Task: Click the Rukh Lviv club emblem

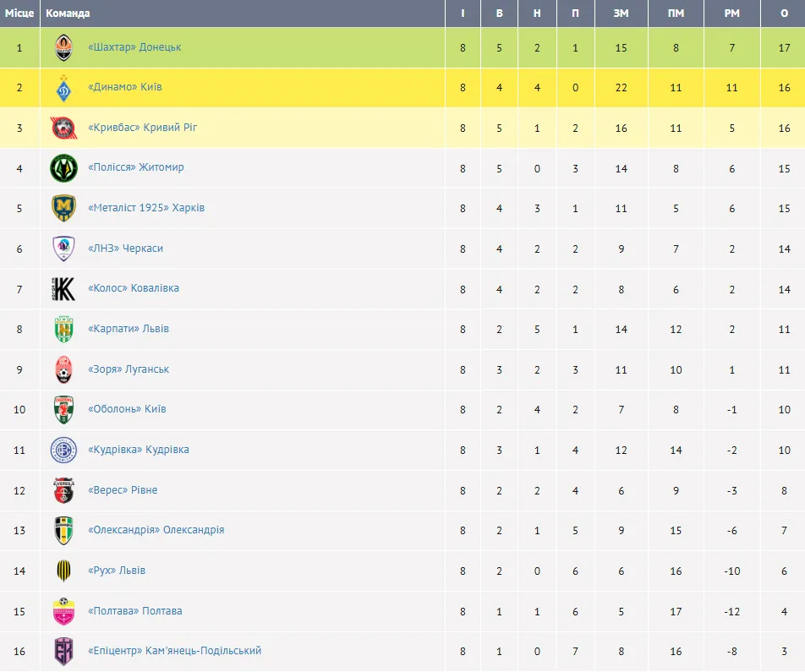Action: pos(63,571)
